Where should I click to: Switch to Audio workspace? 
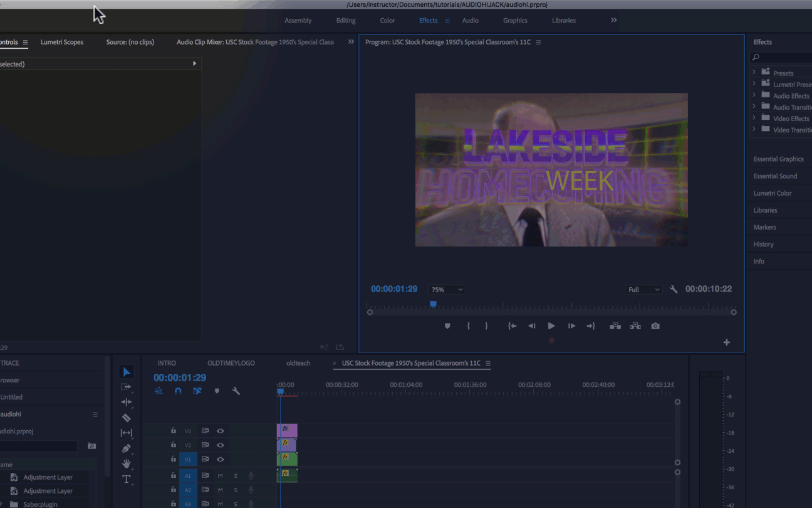click(471, 21)
